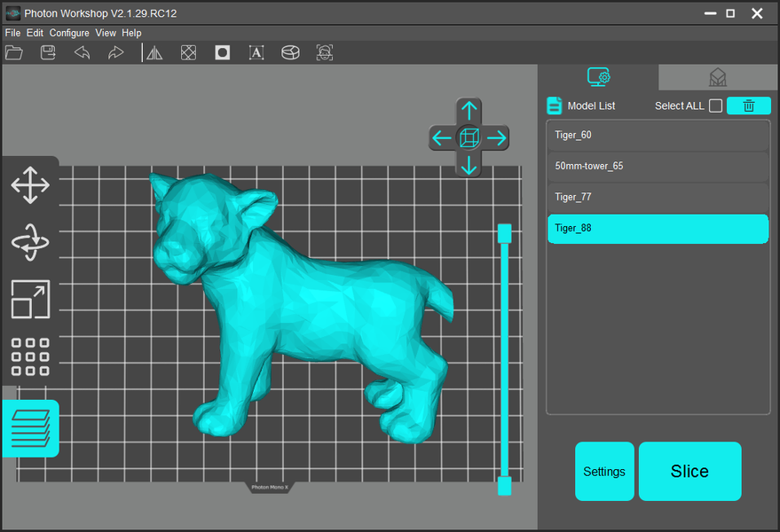Click the Open file folder icon
Viewport: 780px width, 532px height.
tap(14, 52)
